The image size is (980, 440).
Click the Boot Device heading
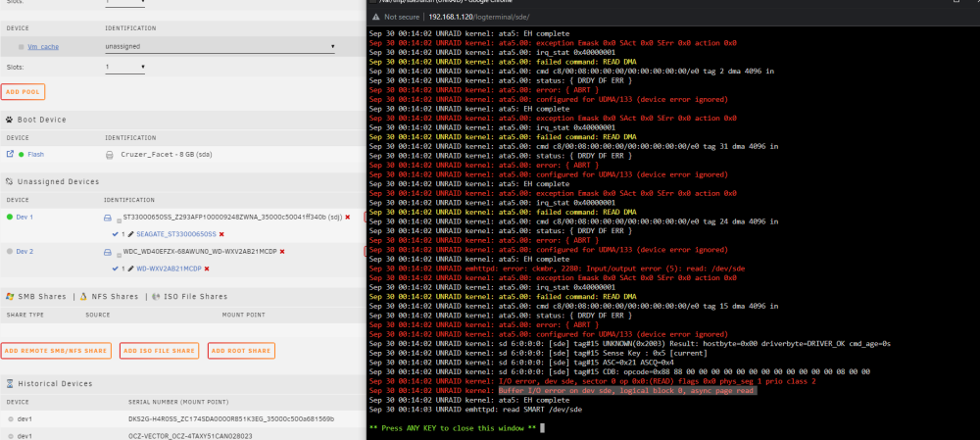(41, 120)
